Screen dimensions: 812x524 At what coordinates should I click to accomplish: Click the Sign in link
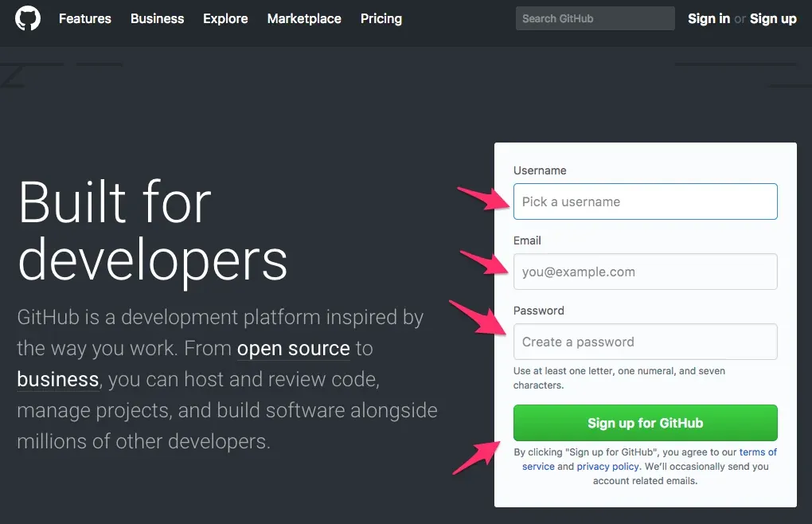click(708, 19)
